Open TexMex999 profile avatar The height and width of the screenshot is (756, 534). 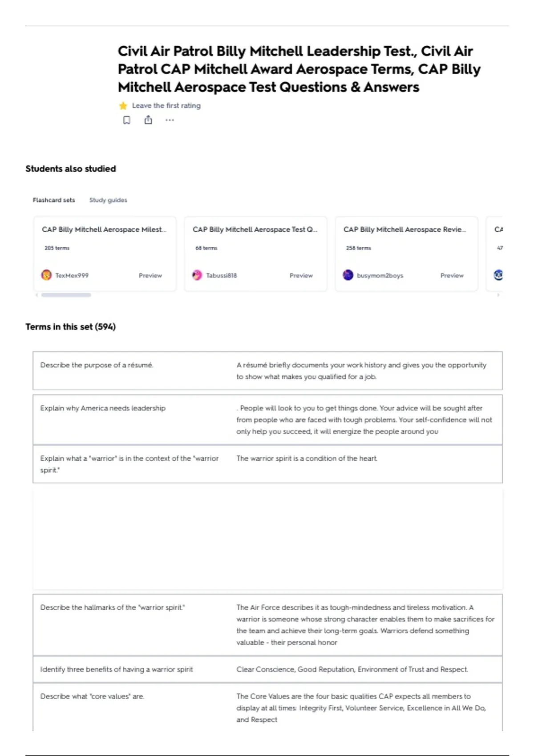[x=46, y=275]
